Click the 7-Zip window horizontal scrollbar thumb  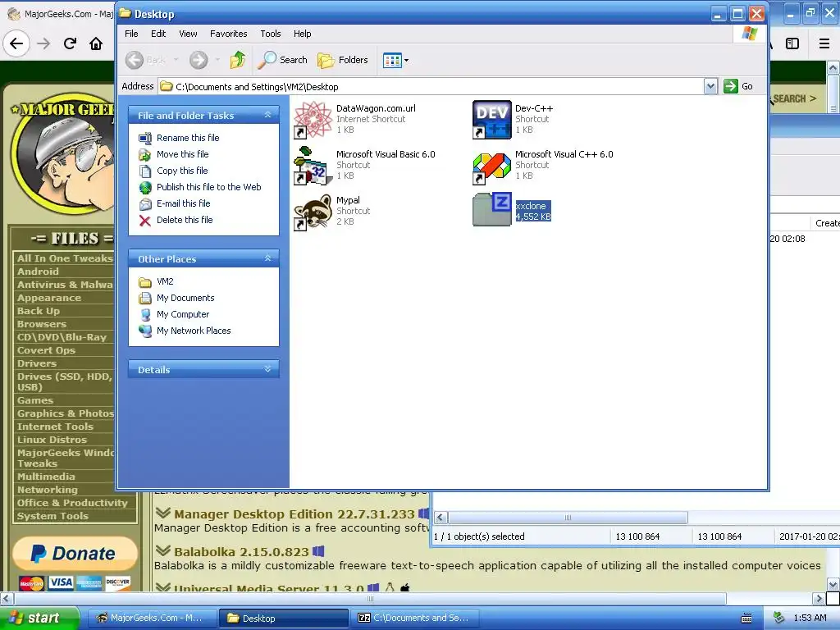pyautogui.click(x=568, y=518)
